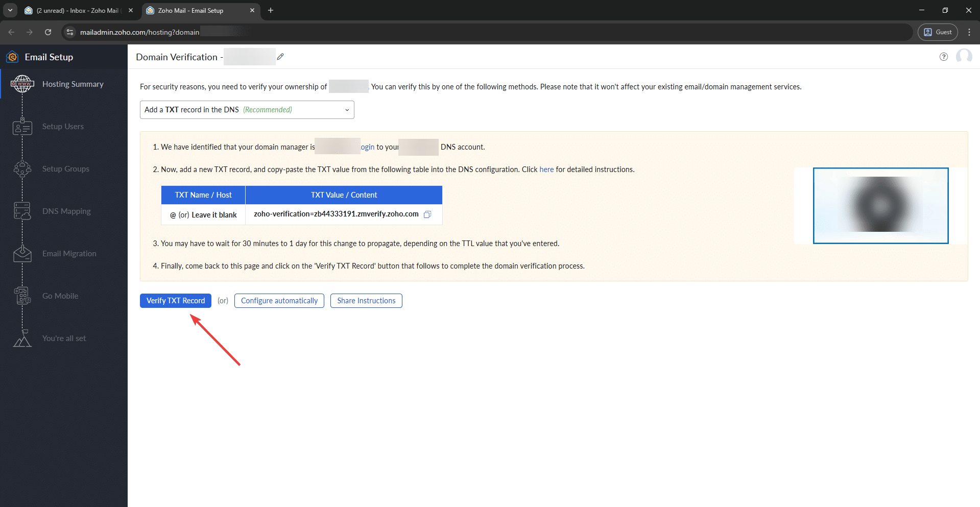Open the Chrome three-dot menu

[969, 32]
